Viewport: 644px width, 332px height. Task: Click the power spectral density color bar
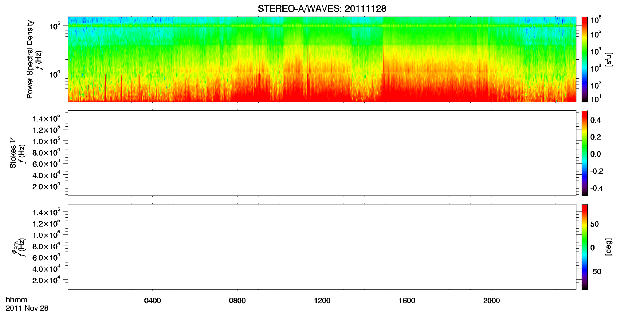pos(585,59)
